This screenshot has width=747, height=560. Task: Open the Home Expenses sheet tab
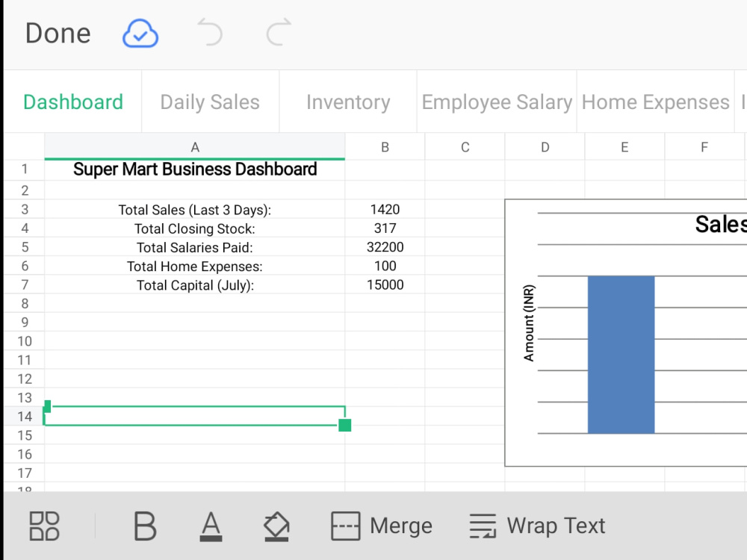tap(656, 102)
